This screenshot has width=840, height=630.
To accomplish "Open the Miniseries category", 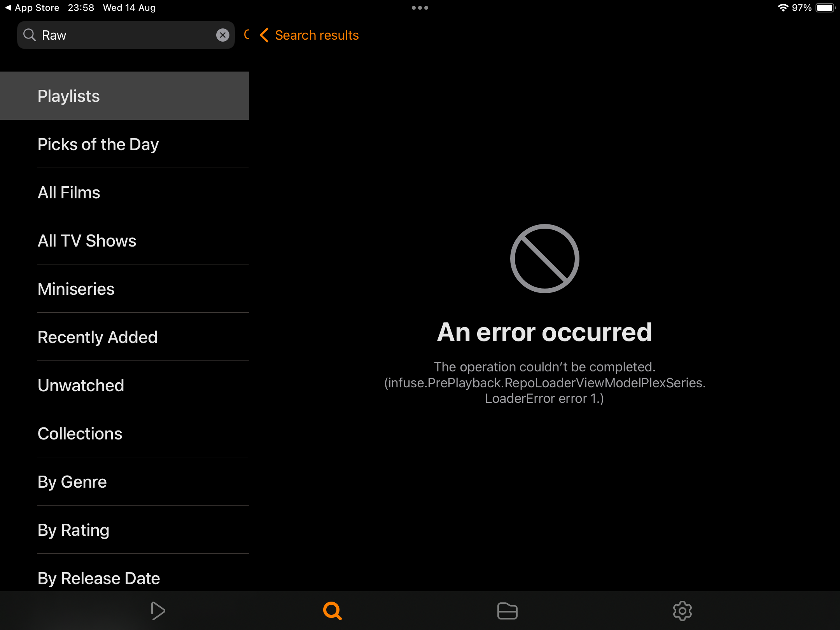I will coord(124,289).
